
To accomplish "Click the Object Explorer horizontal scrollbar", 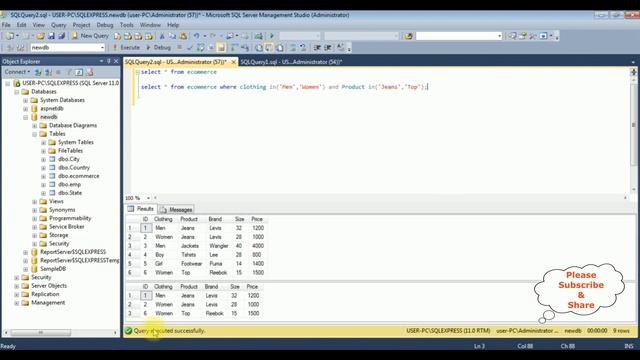I will (61, 333).
